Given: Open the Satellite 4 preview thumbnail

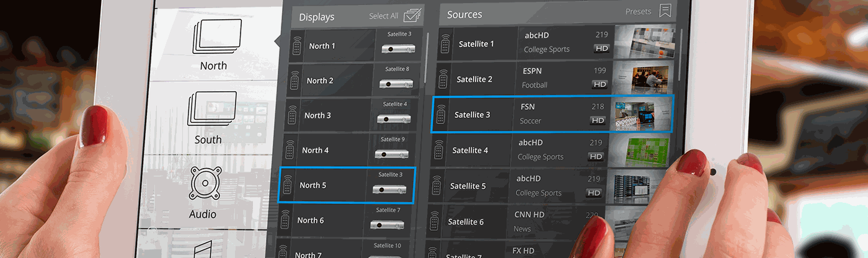Looking at the screenshot, I should click(638, 150).
